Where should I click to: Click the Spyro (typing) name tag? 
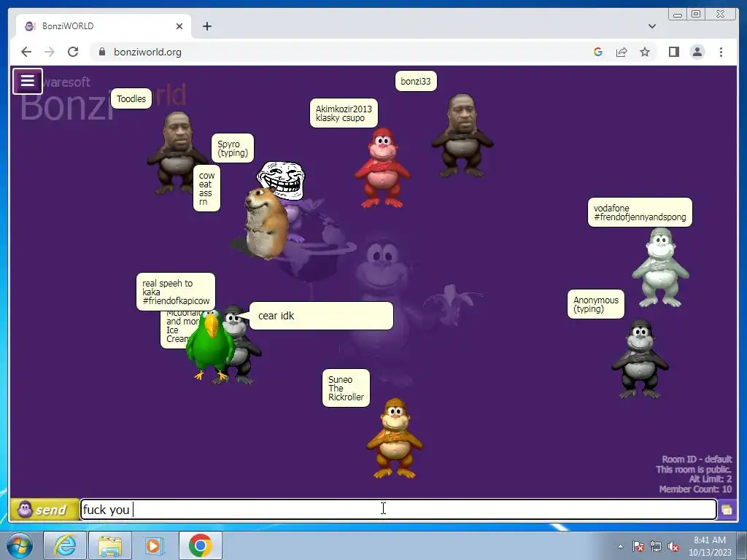tap(233, 148)
